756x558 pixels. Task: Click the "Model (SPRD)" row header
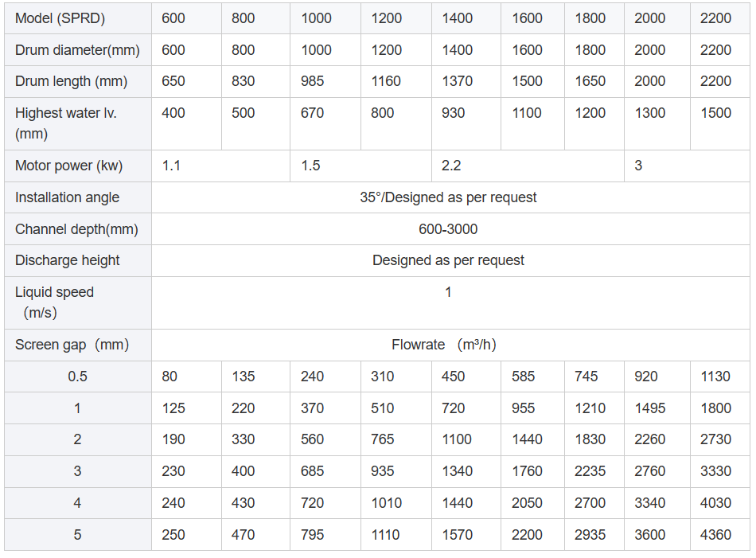click(x=60, y=18)
